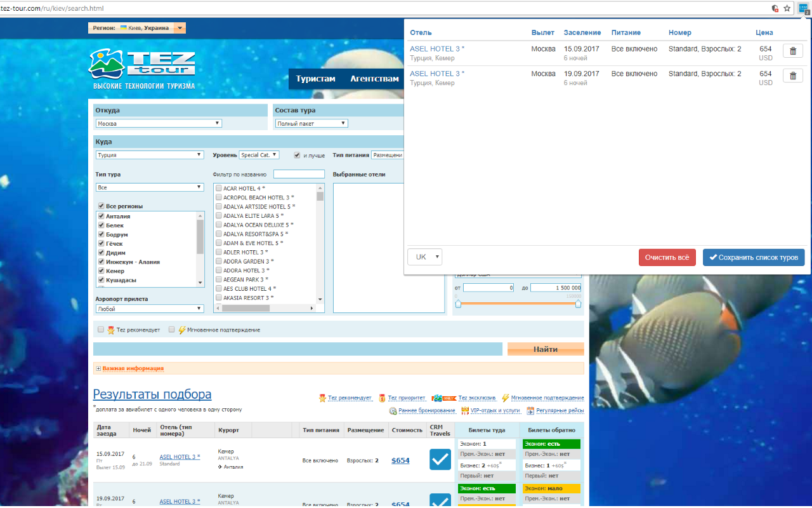812x508 pixels.
Task: Enable the 'Tez рекомендует' filter checkbox
Action: [x=101, y=330]
